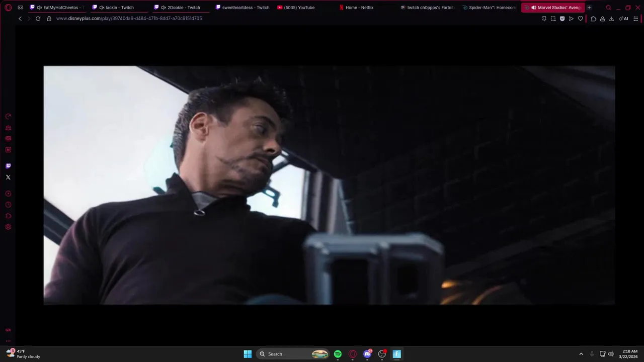The width and height of the screenshot is (644, 362).
Task: Open the blue F app in taskbar
Action: coord(397,354)
